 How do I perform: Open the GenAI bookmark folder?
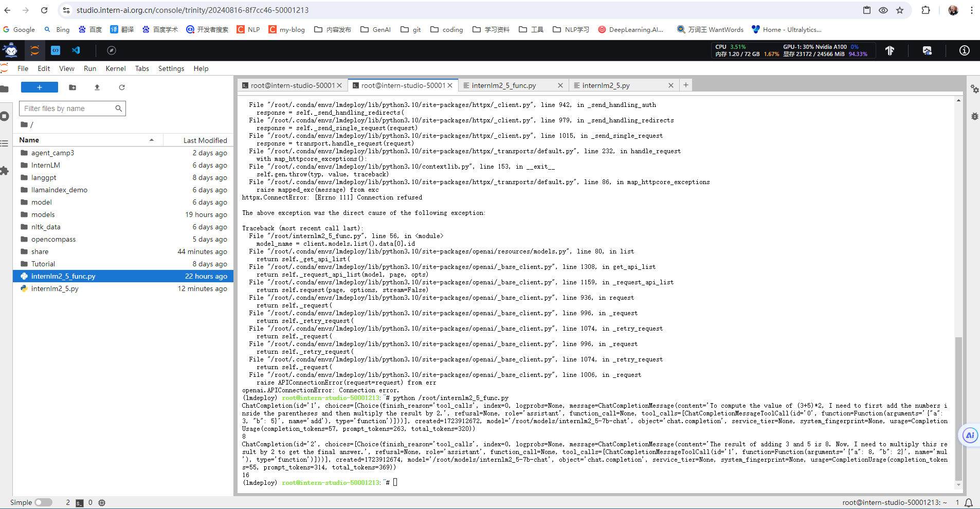(375, 29)
